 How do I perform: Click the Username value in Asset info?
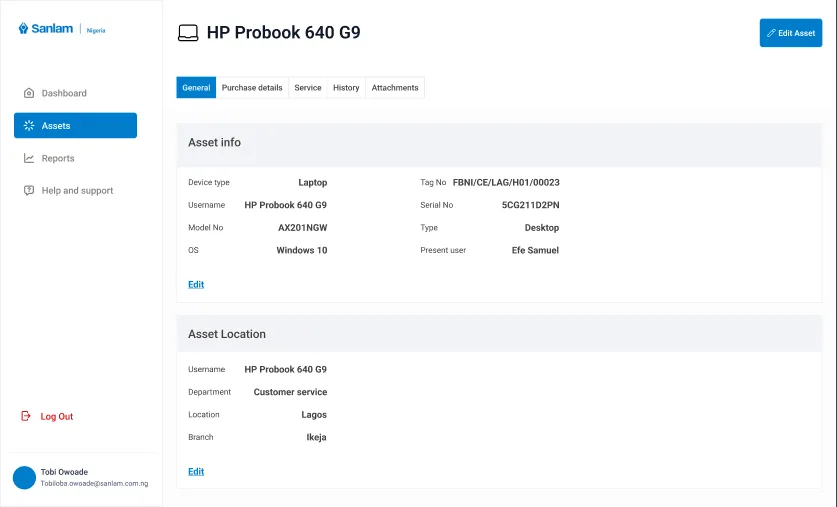(286, 205)
